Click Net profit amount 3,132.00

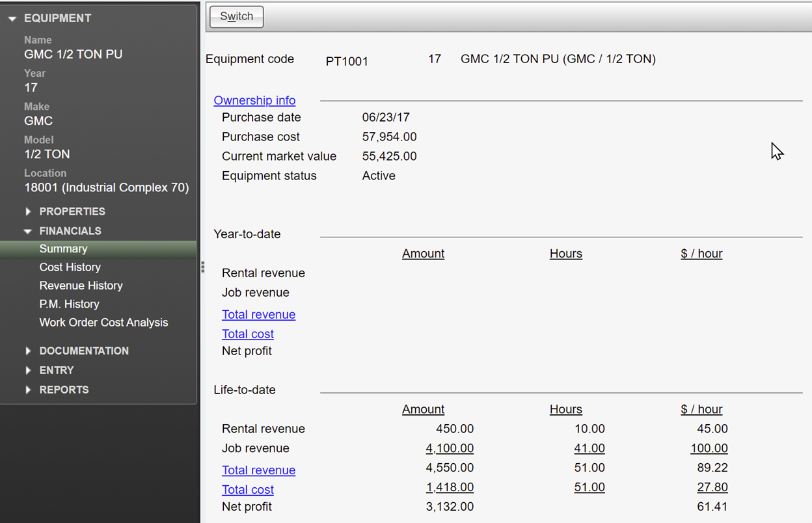coord(450,507)
